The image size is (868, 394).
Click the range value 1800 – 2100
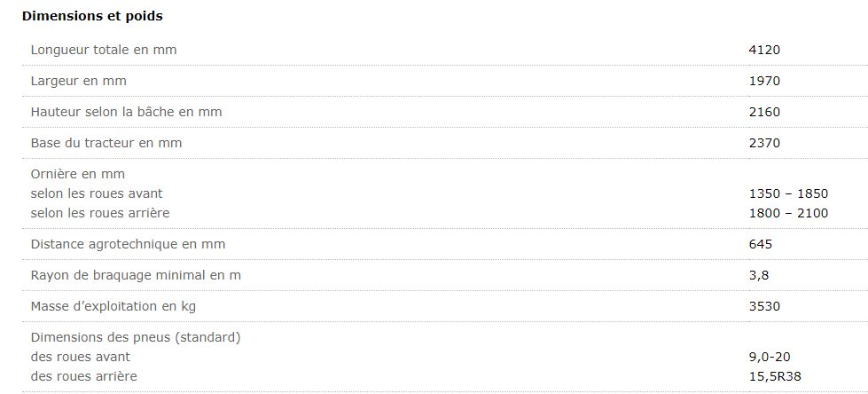point(788,213)
